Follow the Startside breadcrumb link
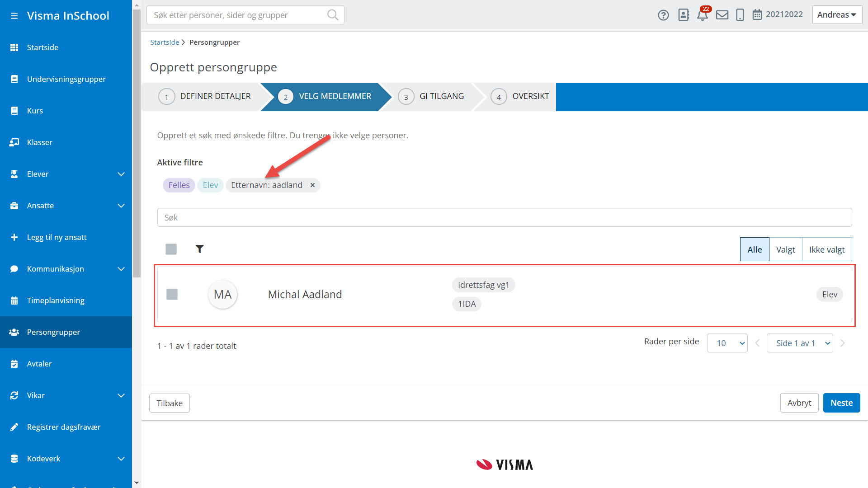This screenshot has width=868, height=488. tap(165, 42)
